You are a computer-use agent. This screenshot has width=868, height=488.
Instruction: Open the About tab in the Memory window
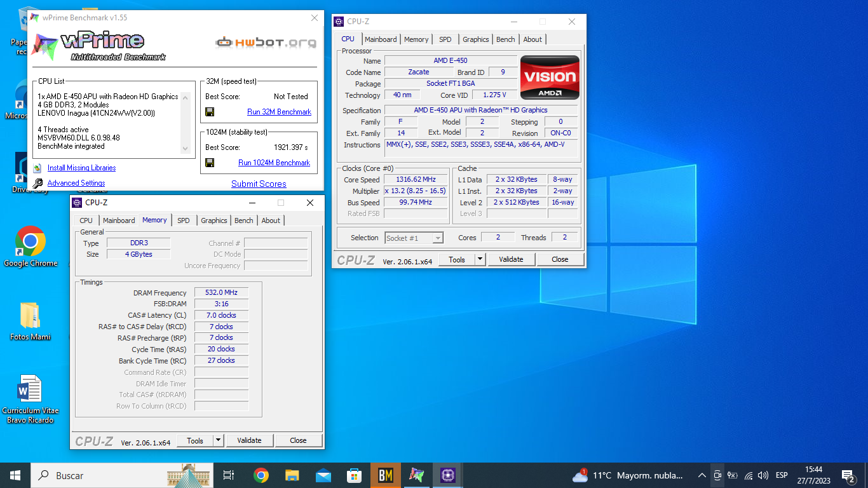coord(271,220)
